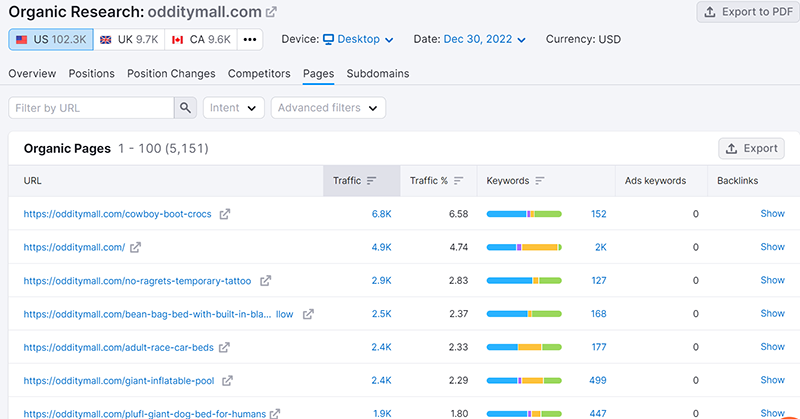The width and height of the screenshot is (800, 419).
Task: Click the Export button in Organic Pages
Action: point(752,149)
